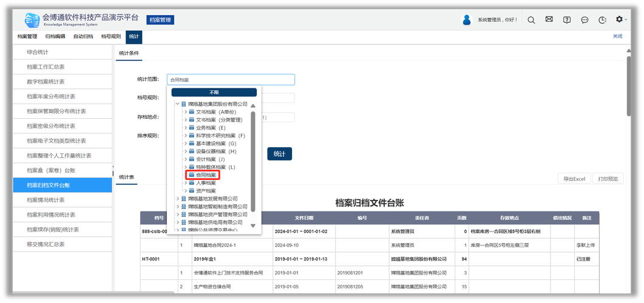Image resolution: width=644 pixels, height=303 pixels.
Task: Click the 会博通 logo icon
Action: [32, 19]
